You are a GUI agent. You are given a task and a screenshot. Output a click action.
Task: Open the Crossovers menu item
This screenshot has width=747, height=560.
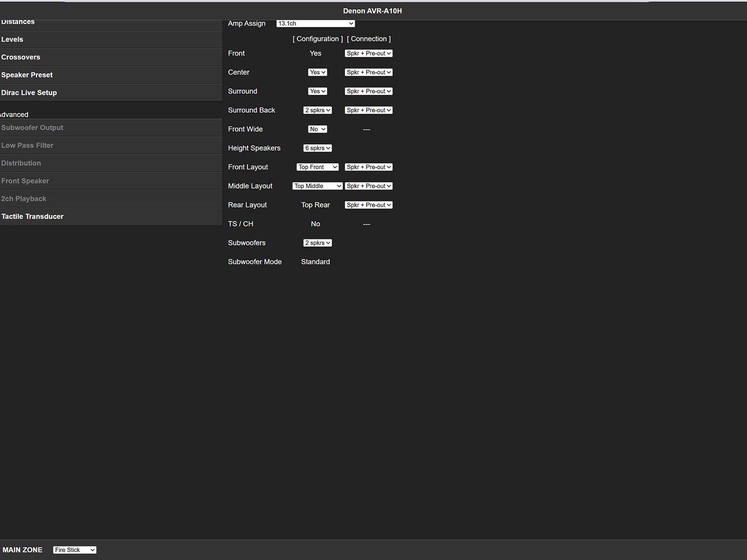[x=111, y=57]
